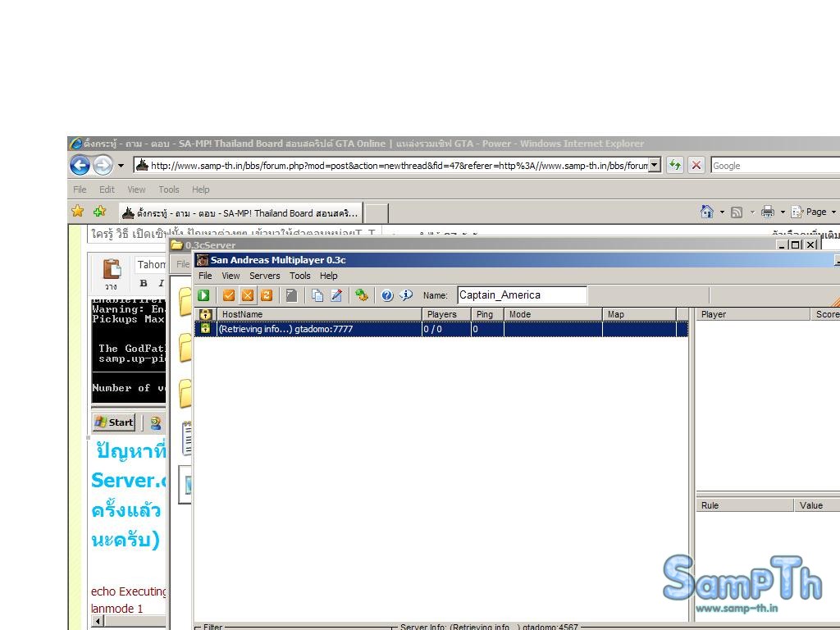Viewport: 840px width, 630px height.
Task: Click the horizontal scrollbar left arrow in editor
Action: 98,622
